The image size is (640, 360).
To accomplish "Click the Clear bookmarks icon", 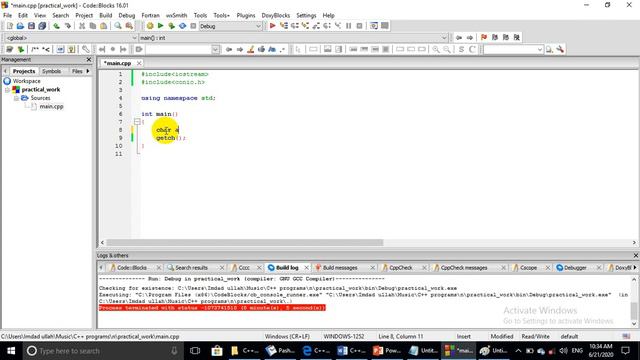I will [x=517, y=38].
